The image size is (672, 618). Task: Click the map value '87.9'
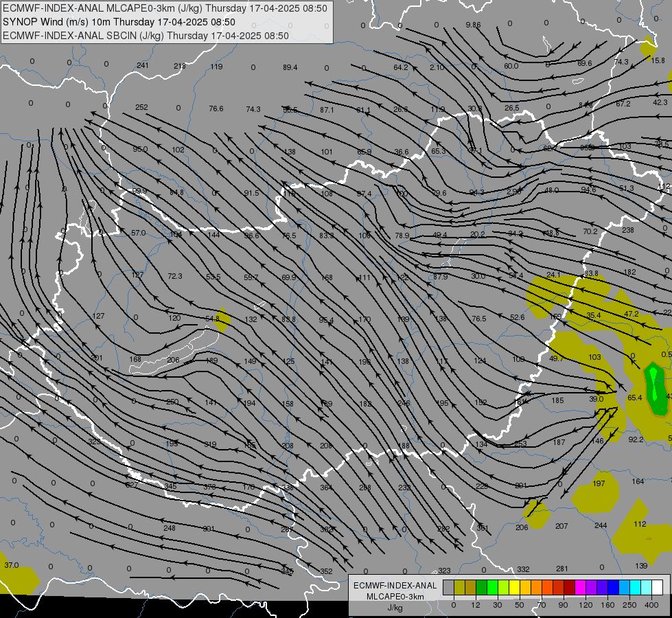pos(440,277)
